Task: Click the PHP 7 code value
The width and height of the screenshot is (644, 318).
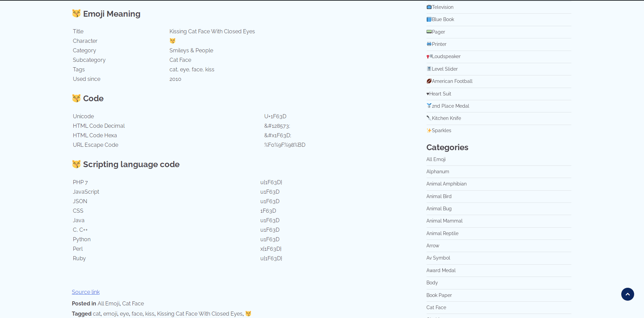Action: [x=271, y=182]
